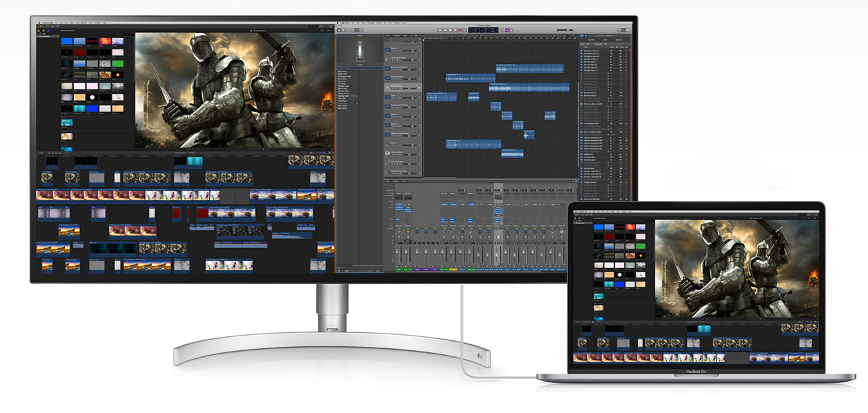Select white circle generator thumbnail on monitor

click(92, 97)
